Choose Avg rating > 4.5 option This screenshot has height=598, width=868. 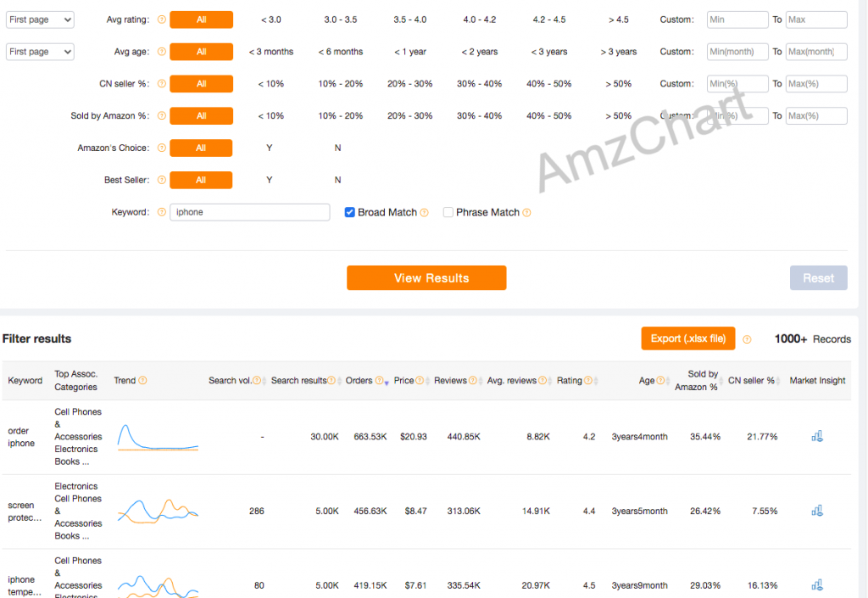618,20
